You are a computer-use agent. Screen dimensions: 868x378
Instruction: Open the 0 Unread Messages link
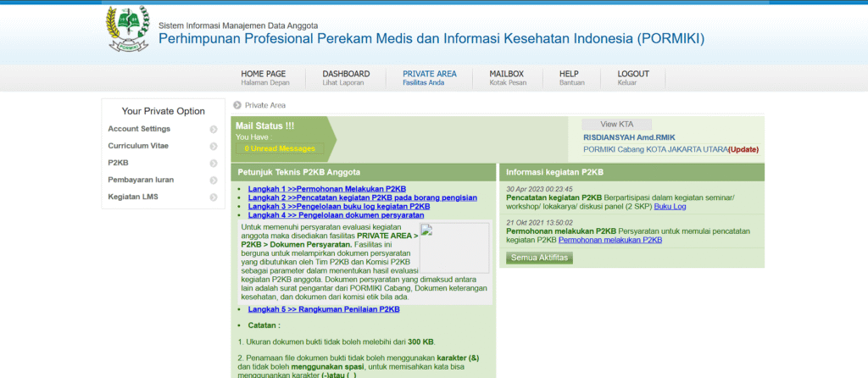(x=279, y=148)
